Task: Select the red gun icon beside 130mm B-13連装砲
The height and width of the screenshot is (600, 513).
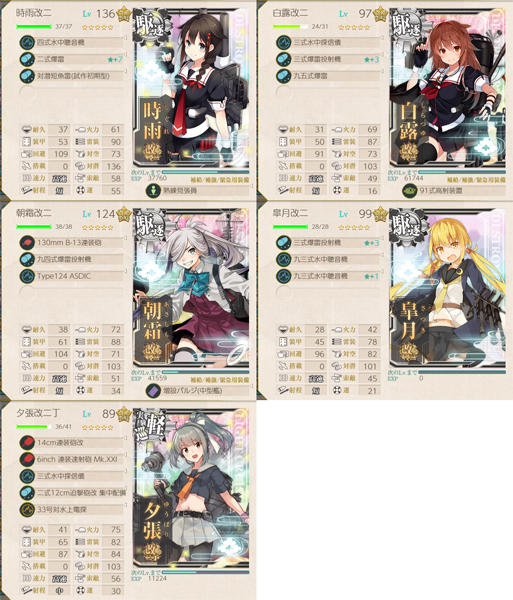Action: pos(27,243)
